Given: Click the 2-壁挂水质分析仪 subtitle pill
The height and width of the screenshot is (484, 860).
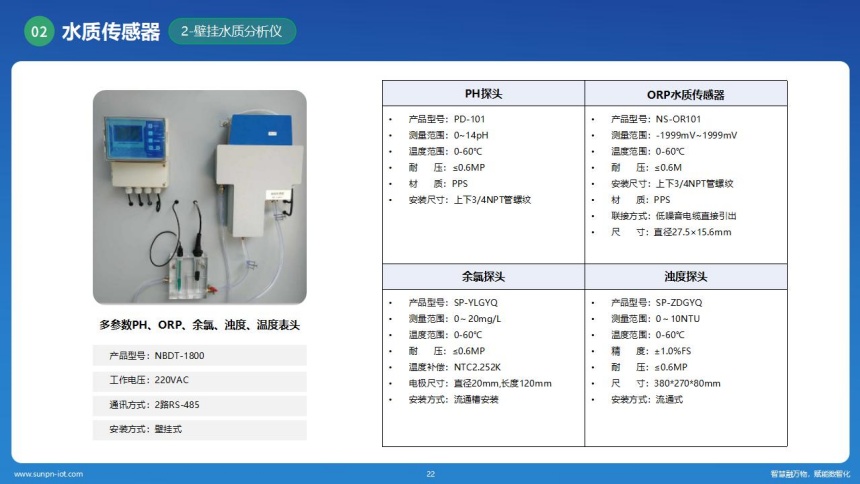Looking at the screenshot, I should [232, 31].
